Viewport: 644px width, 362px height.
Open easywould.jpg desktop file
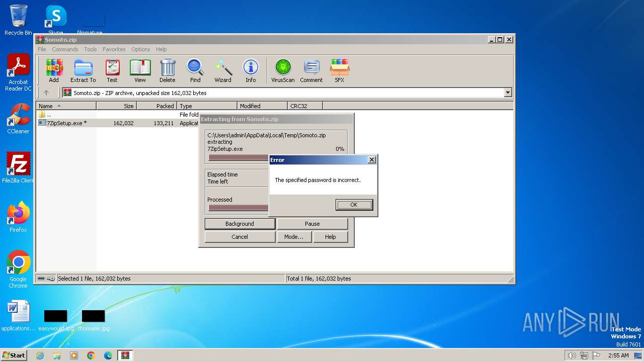(56, 320)
